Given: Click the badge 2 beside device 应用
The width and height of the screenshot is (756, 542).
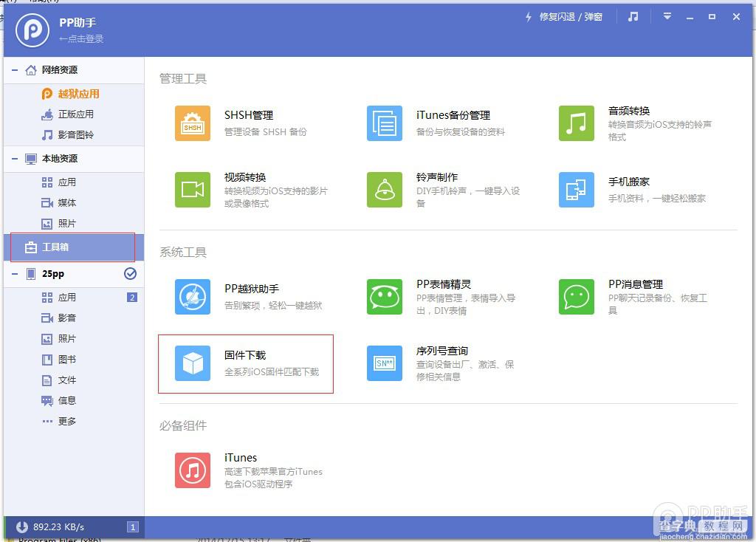Looking at the screenshot, I should coord(132,298).
